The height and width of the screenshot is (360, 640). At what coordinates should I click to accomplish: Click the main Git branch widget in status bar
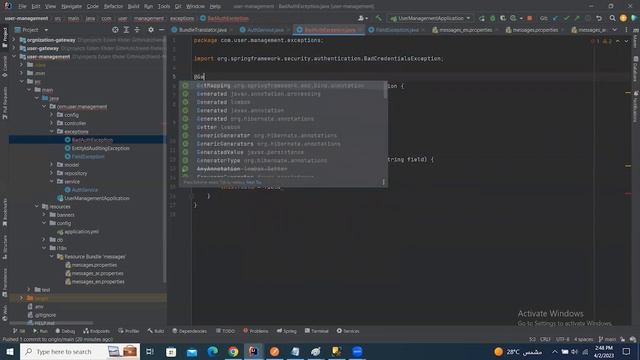(607, 339)
